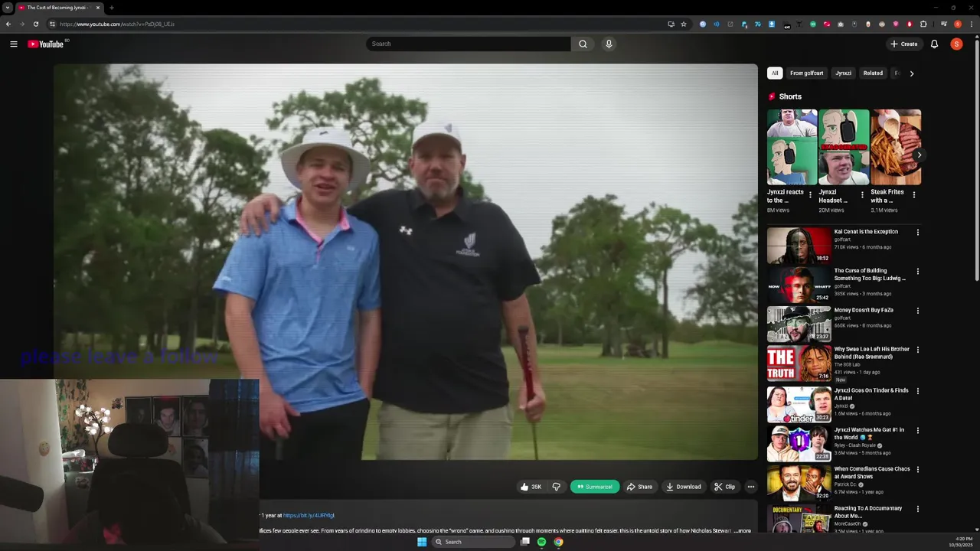
Task: Go to the YouTube home logo
Action: [46, 44]
